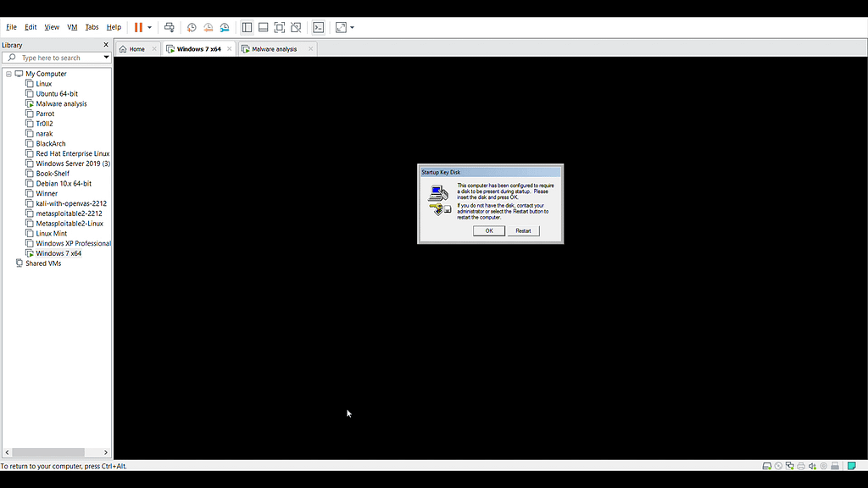This screenshot has height=488, width=868.
Task: Revert VM to snapshot icon
Action: 209,27
